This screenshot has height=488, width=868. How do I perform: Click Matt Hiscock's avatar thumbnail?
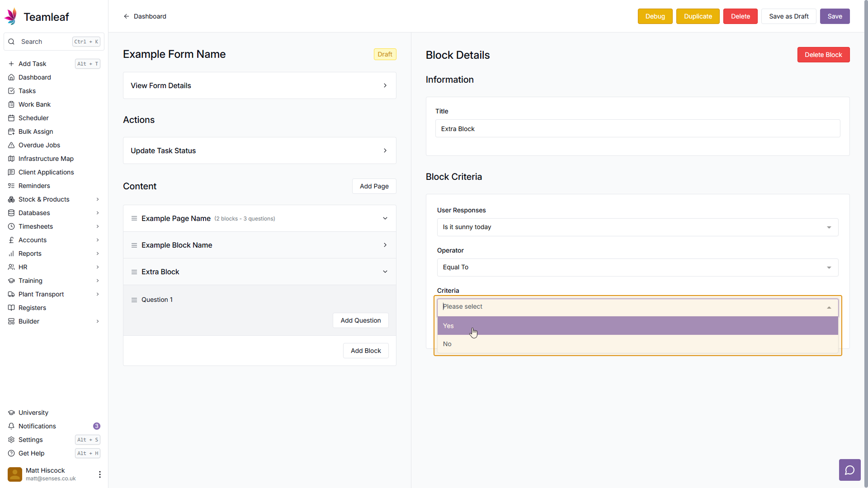(x=15, y=474)
